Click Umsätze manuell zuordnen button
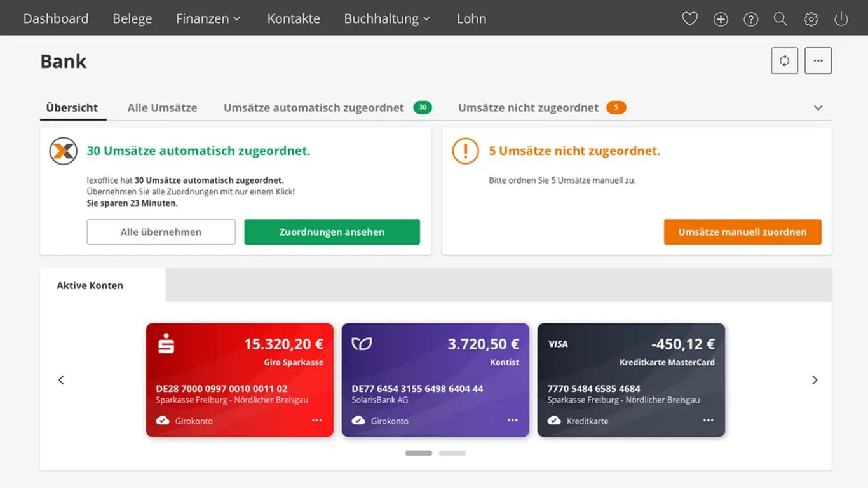Viewport: 868px width, 488px height. click(742, 232)
